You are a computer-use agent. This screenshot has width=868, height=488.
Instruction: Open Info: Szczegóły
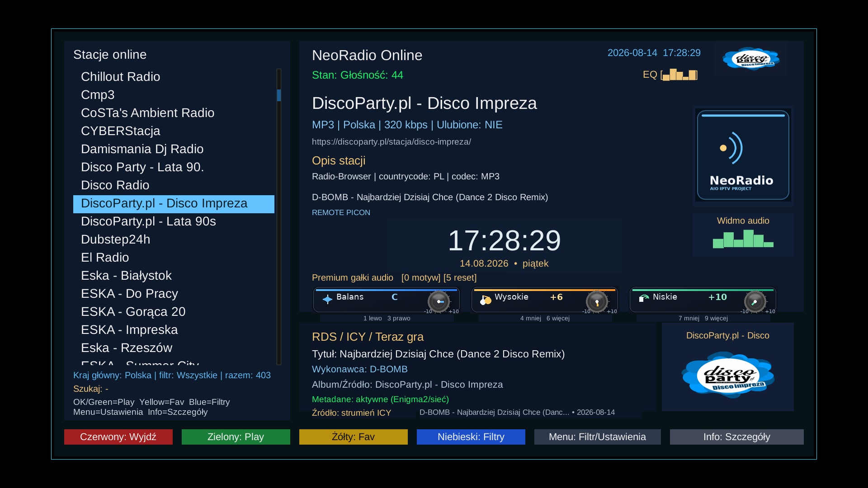(x=737, y=437)
